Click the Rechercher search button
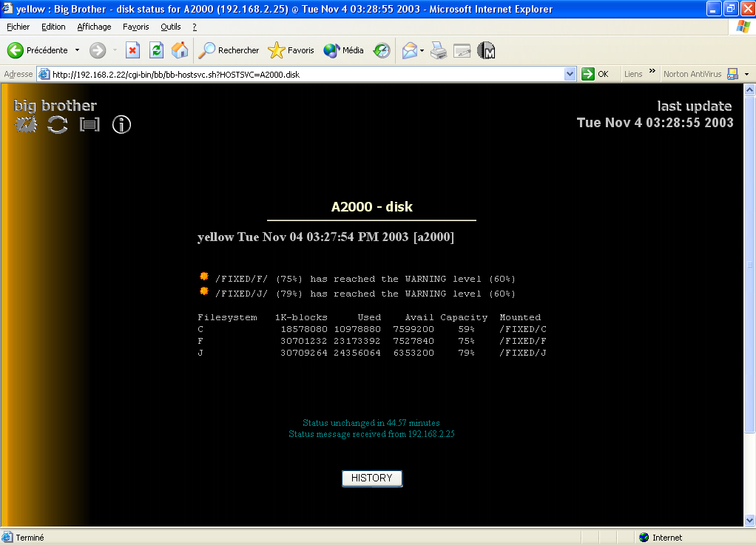756x545 pixels. [x=229, y=50]
